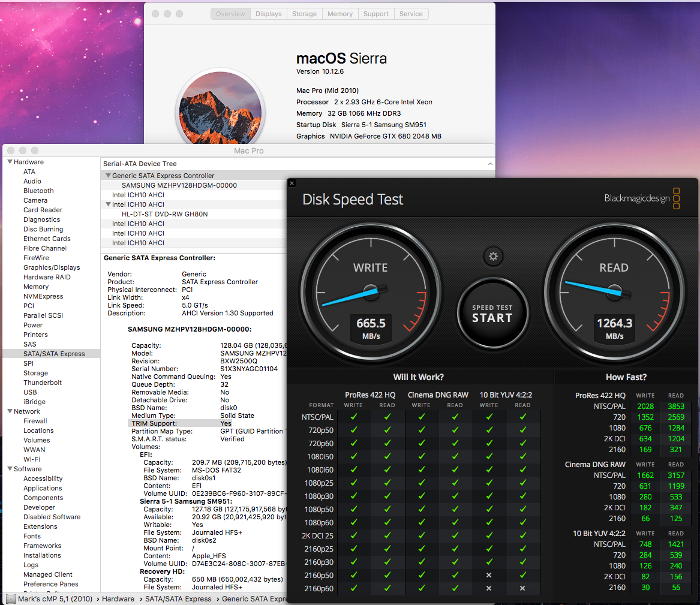Close the Disk Speed Test window
The height and width of the screenshot is (605, 700).
coord(292,183)
